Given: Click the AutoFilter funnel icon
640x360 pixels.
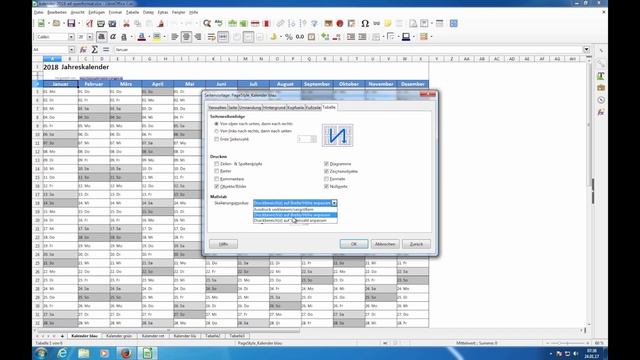Looking at the screenshot, I should tap(314, 23).
